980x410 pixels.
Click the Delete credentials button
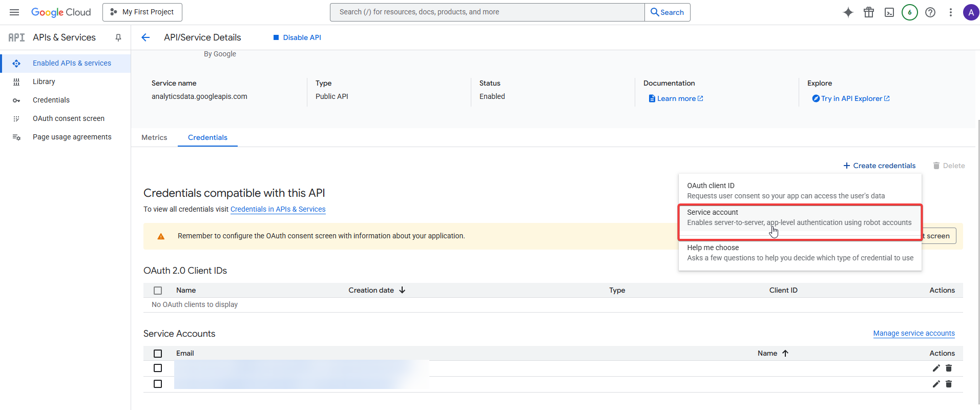[949, 166]
